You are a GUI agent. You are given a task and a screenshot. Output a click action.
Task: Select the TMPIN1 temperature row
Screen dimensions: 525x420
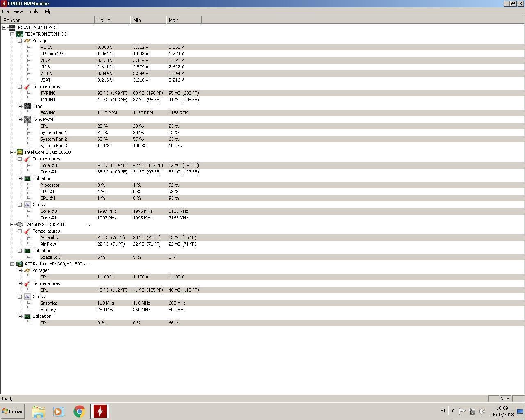282,100
